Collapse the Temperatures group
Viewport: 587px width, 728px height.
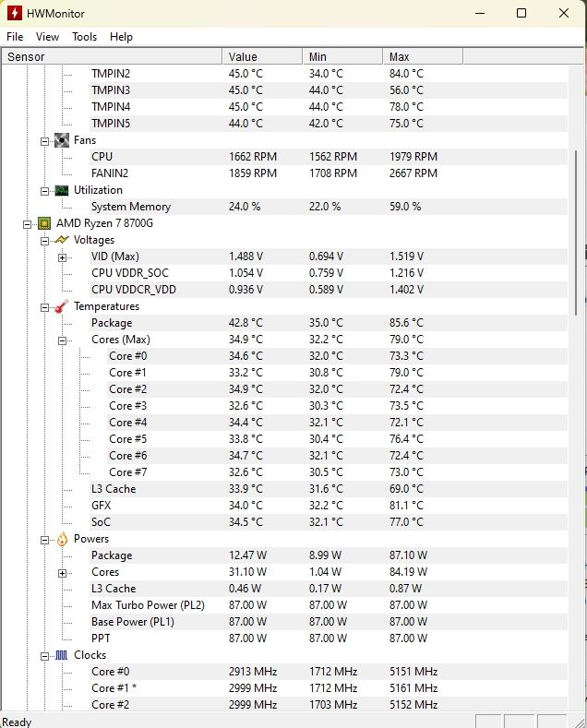(x=44, y=307)
